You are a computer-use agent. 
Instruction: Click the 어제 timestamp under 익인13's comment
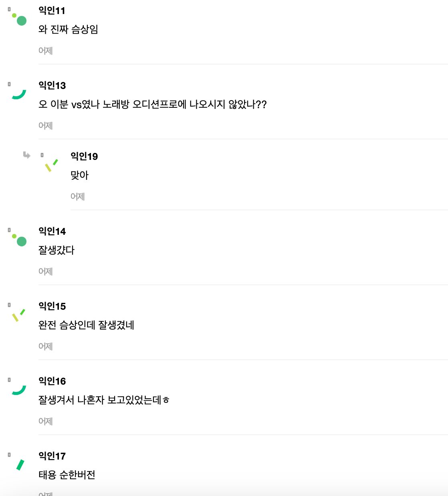coord(46,125)
